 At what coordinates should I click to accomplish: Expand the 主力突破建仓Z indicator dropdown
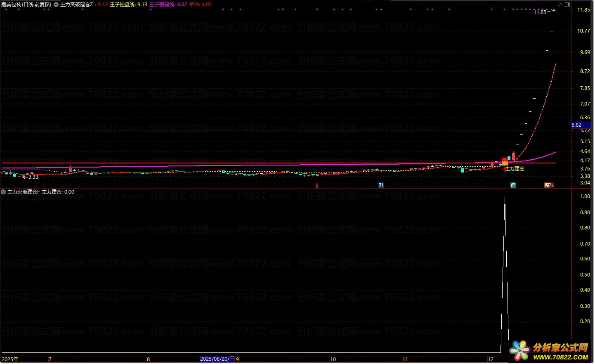point(56,5)
